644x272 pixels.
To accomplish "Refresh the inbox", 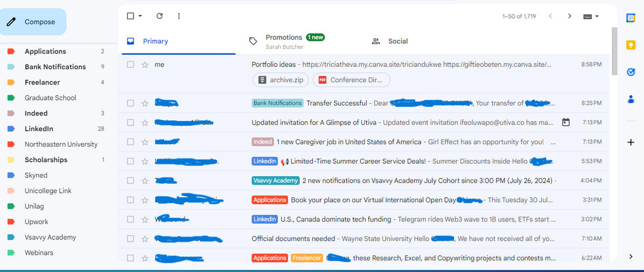I will pyautogui.click(x=160, y=16).
